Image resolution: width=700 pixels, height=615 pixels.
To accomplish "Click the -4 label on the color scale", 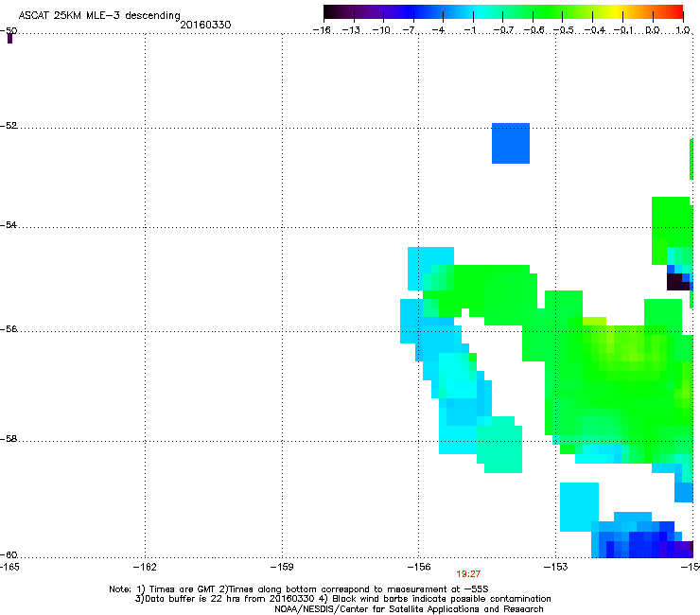I will (438, 30).
